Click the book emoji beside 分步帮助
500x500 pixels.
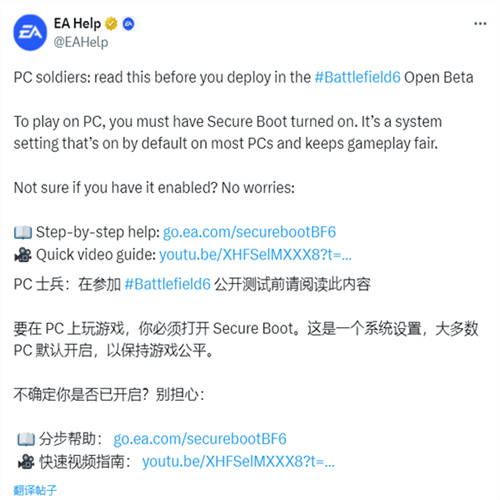(x=26, y=439)
